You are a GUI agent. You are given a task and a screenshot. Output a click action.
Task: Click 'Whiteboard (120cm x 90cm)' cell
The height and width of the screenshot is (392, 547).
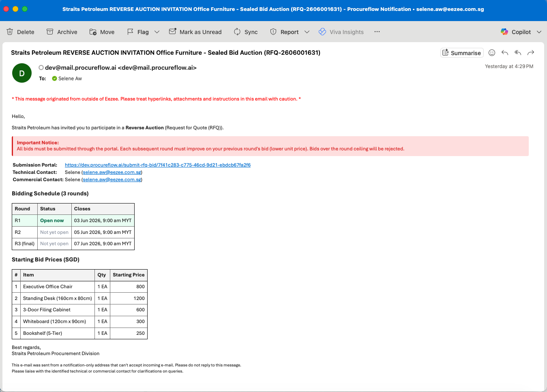pyautogui.click(x=58, y=321)
